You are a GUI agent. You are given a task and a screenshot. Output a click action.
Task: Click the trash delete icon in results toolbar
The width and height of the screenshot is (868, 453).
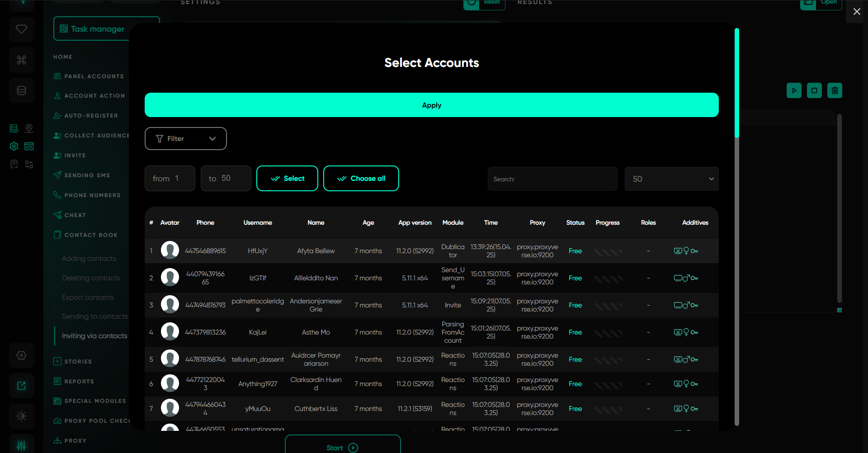(835, 90)
